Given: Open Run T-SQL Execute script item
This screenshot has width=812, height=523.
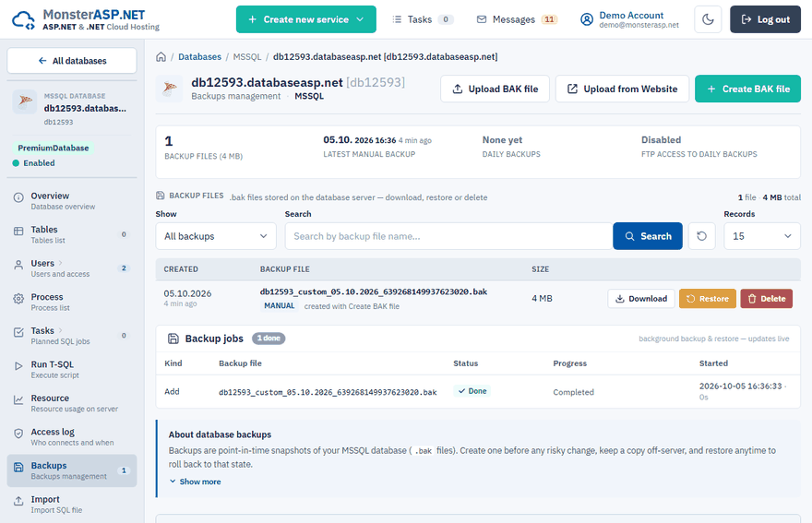Looking at the screenshot, I should tap(72, 369).
